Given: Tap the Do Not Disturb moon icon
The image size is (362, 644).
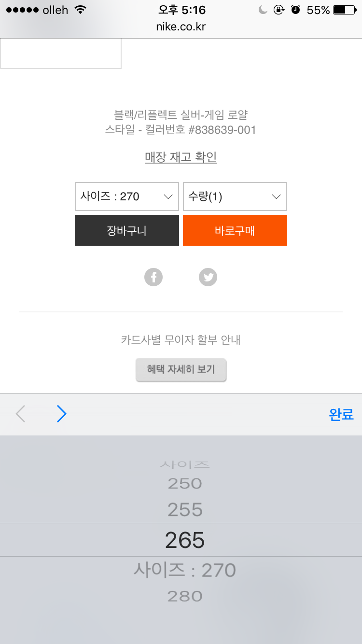Looking at the screenshot, I should coord(263,10).
